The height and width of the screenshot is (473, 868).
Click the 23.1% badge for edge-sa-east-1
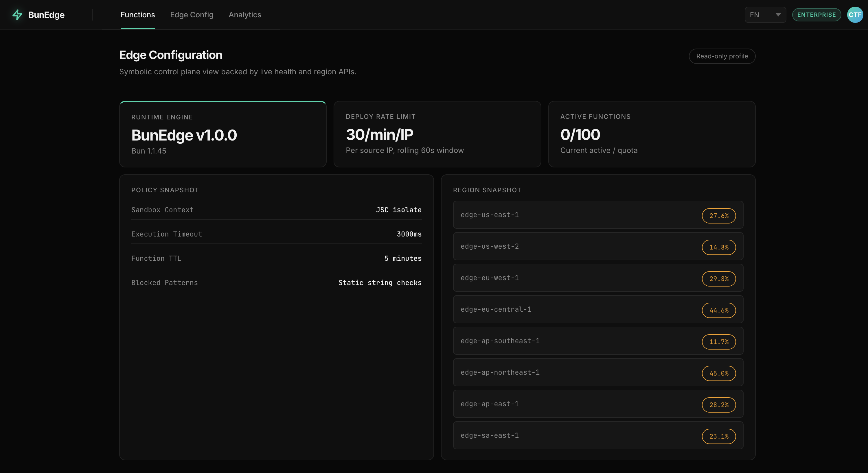[718, 436]
